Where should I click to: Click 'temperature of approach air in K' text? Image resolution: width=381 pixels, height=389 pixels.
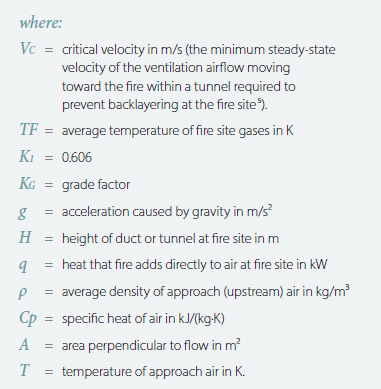tap(153, 371)
